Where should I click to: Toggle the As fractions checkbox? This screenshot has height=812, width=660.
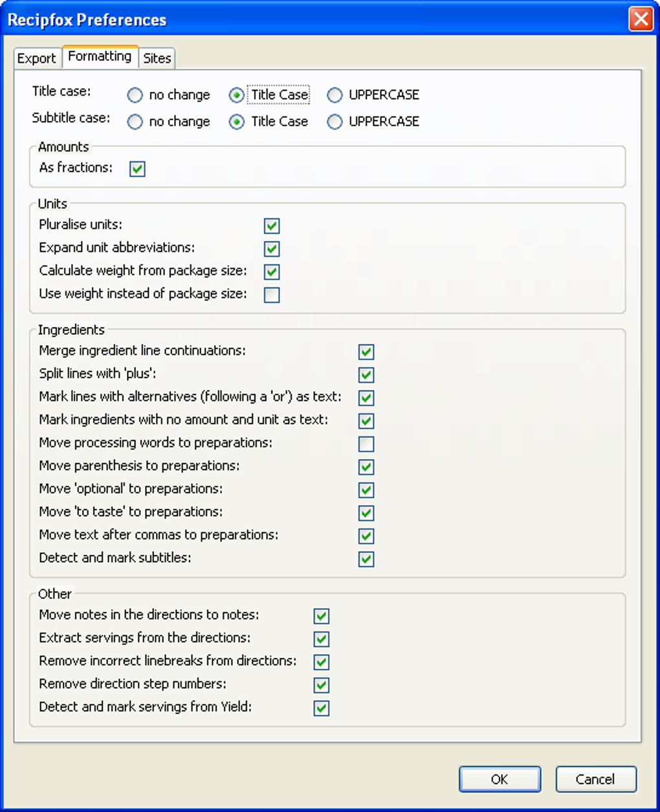click(x=137, y=169)
